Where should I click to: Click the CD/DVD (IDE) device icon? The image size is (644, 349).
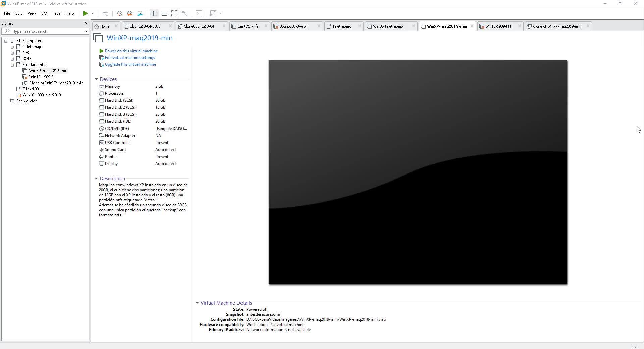[101, 129]
